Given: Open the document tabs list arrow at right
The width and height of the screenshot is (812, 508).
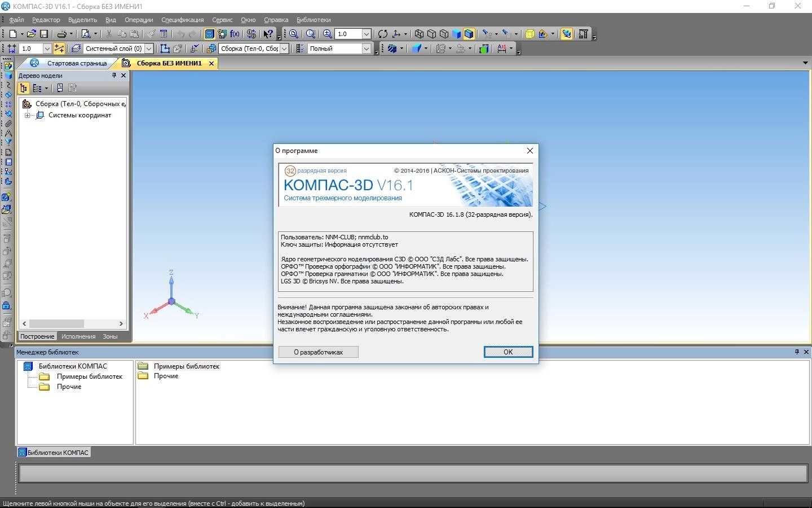Looking at the screenshot, I should 805,63.
